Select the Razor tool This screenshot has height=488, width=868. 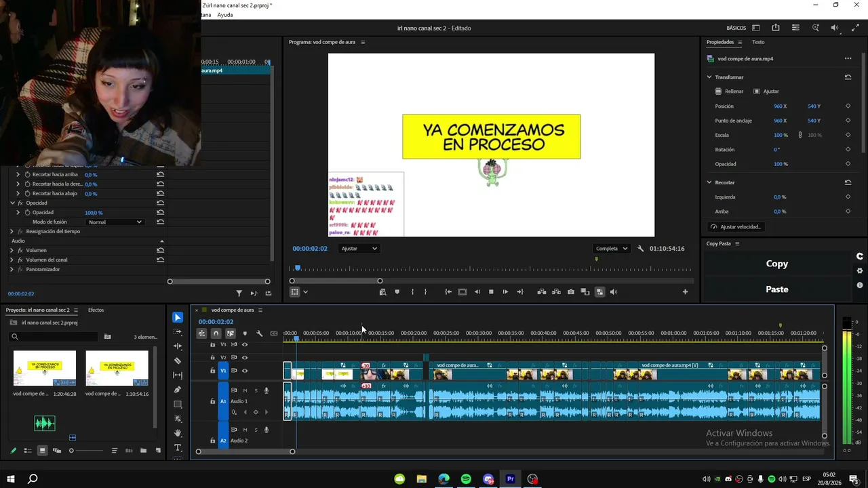click(178, 361)
